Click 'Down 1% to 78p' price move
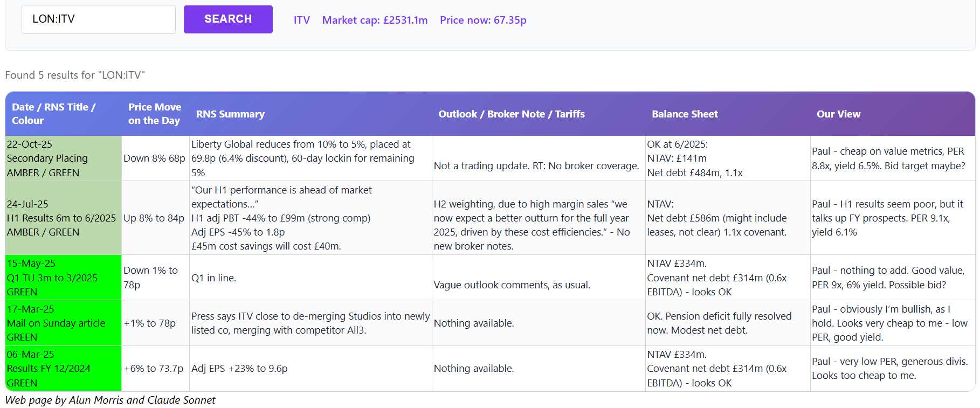Viewport: 980px width, 408px height. pyautogui.click(x=155, y=278)
